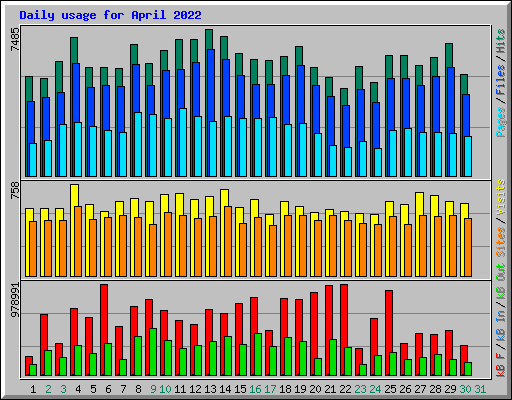
Task: Click green day 31 label on axis
Action: (480, 389)
